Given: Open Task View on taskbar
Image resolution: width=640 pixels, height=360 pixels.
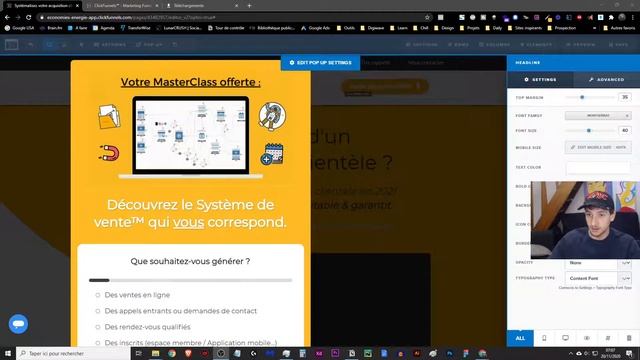Looking at the screenshot, I should 139,353.
